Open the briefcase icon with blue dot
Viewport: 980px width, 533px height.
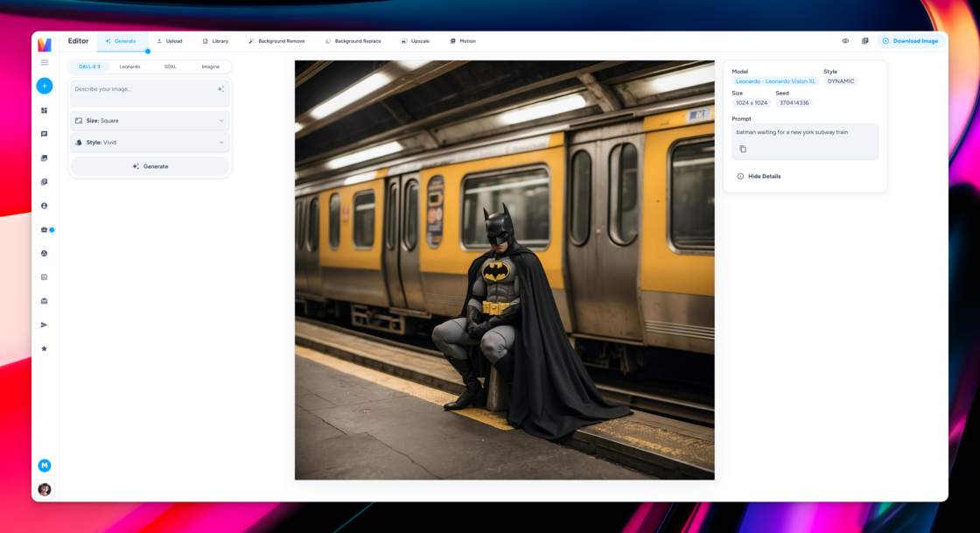pyautogui.click(x=45, y=230)
